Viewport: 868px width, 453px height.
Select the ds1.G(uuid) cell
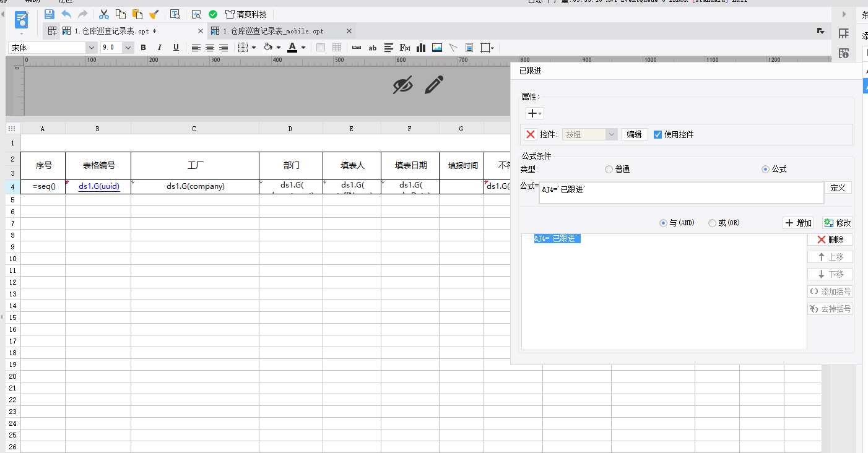coord(98,186)
